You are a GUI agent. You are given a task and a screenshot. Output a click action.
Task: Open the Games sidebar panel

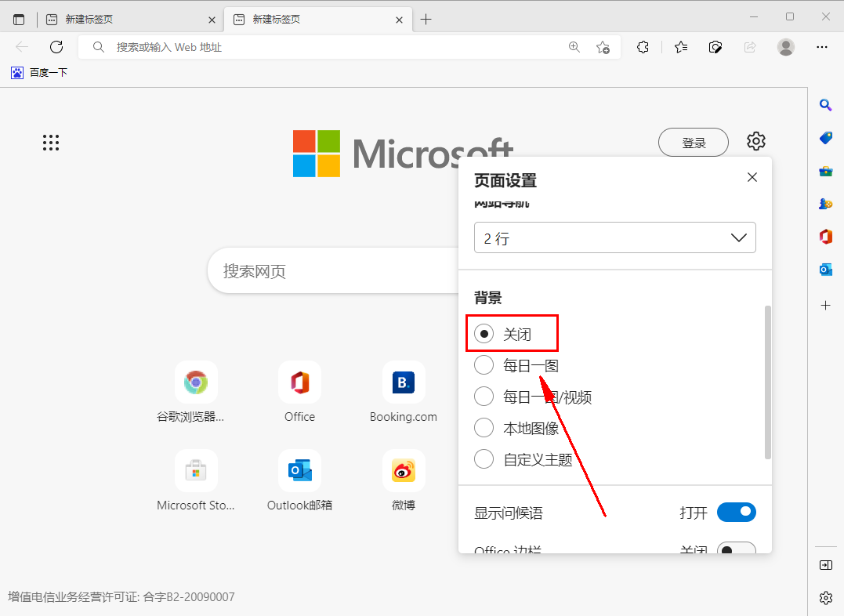825,204
